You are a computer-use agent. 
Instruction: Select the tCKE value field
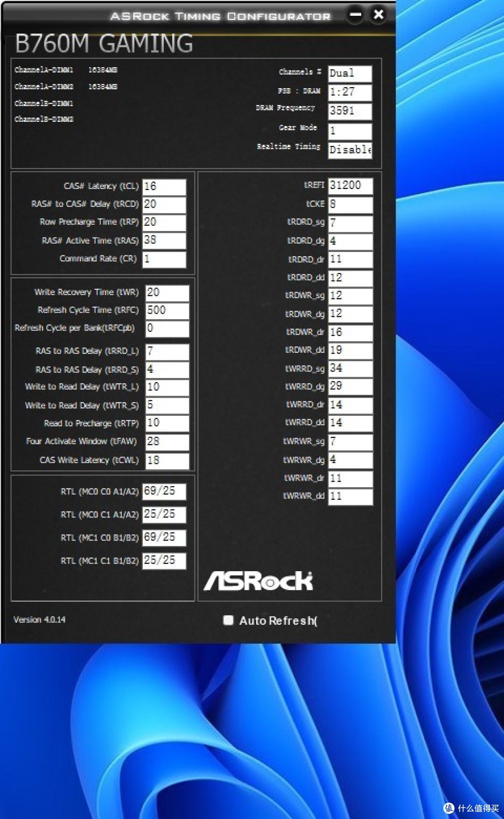coord(350,204)
